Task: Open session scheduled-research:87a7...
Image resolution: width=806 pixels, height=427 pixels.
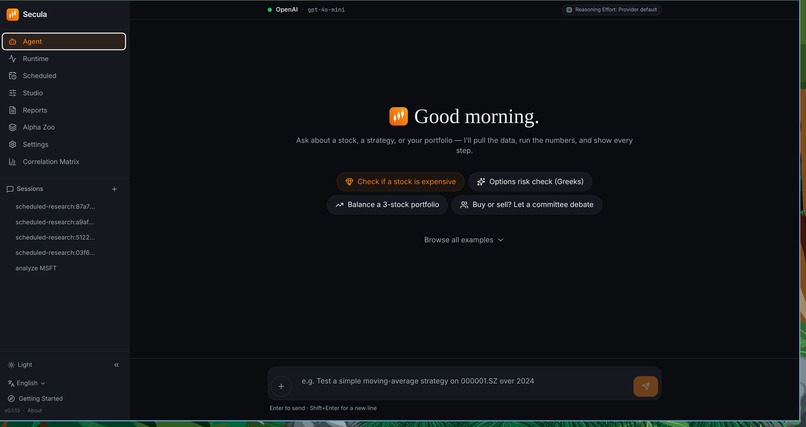Action: pyautogui.click(x=56, y=207)
